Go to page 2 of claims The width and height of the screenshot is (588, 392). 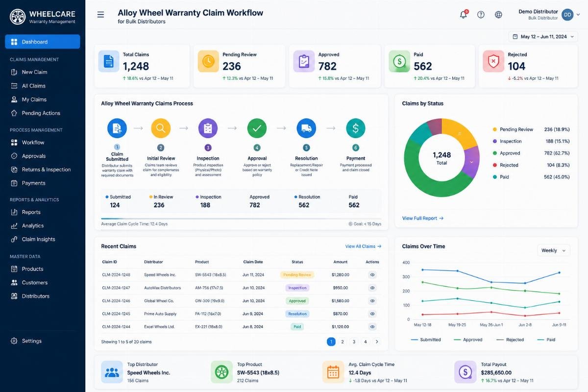[x=343, y=342]
